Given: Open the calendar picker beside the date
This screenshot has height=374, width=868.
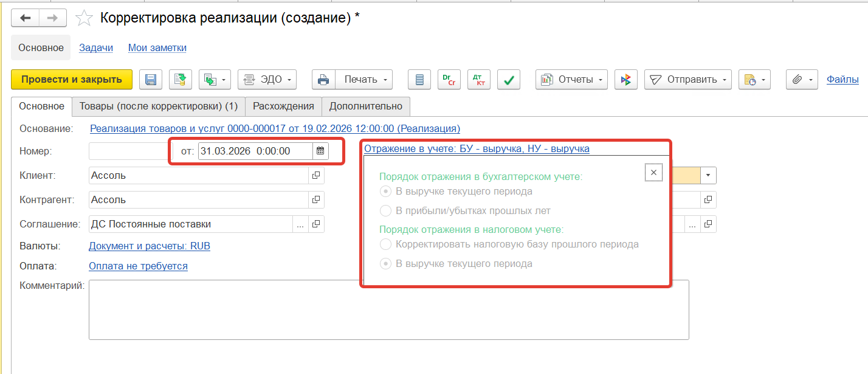Looking at the screenshot, I should (x=320, y=151).
